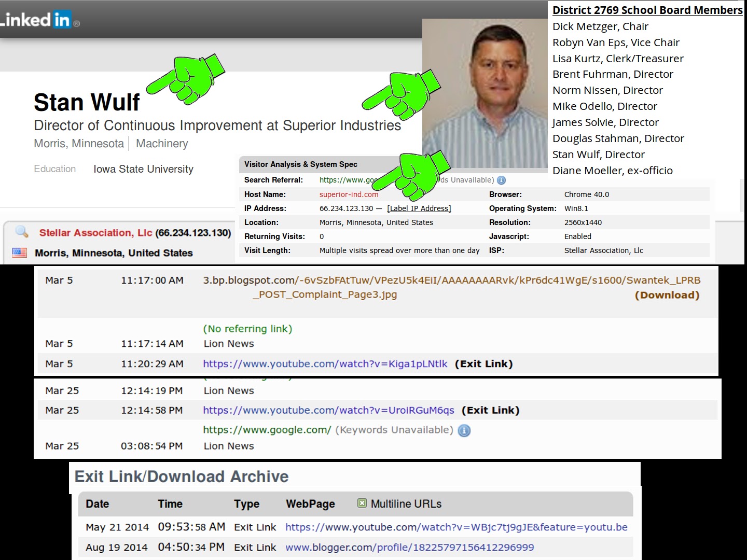The image size is (747, 560).
Task: Click the Type column header
Action: point(246,504)
